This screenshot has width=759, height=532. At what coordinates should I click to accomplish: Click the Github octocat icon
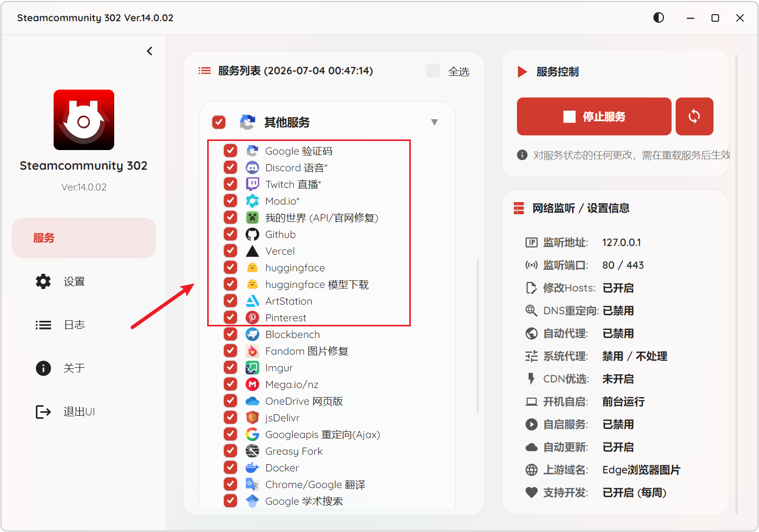252,234
